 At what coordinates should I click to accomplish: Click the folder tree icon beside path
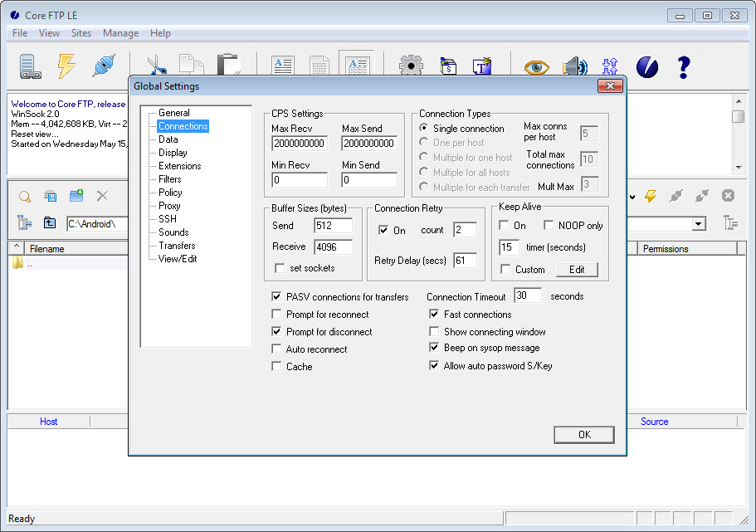click(24, 222)
